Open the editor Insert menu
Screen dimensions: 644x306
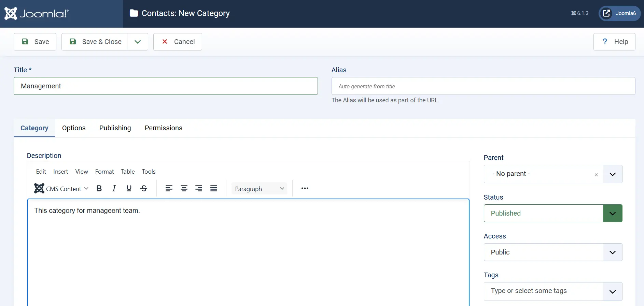point(61,172)
